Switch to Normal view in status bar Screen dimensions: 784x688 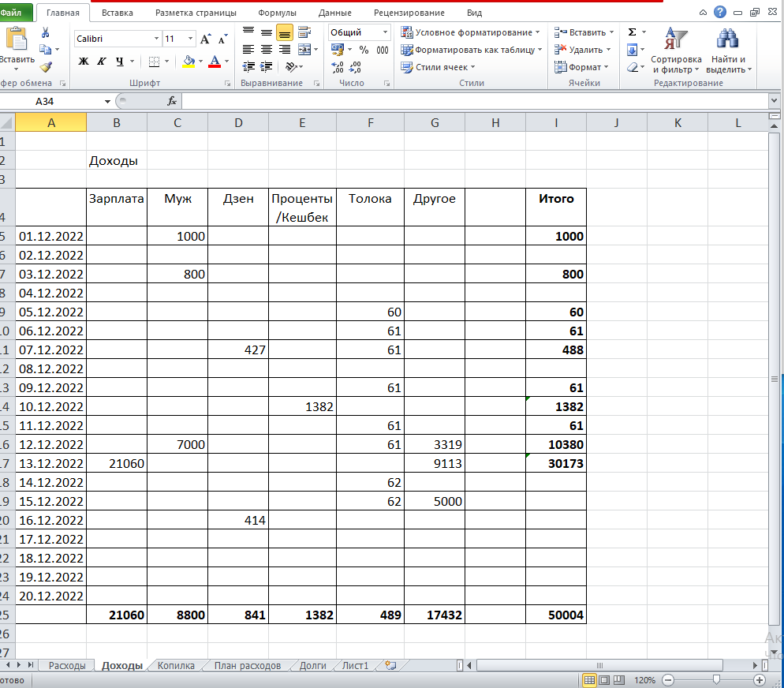[x=589, y=680]
